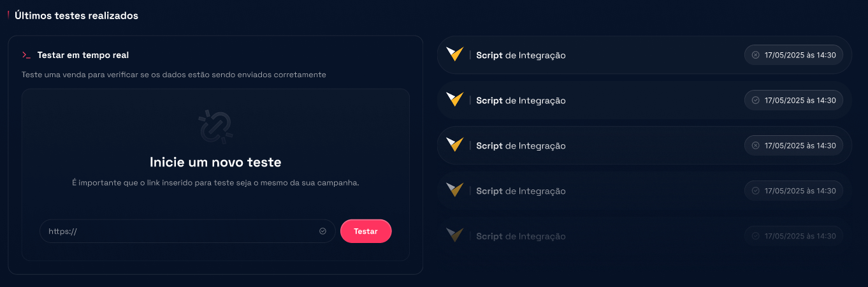
Task: Click the logo icon in the first Script de Integração row
Action: pyautogui.click(x=454, y=54)
